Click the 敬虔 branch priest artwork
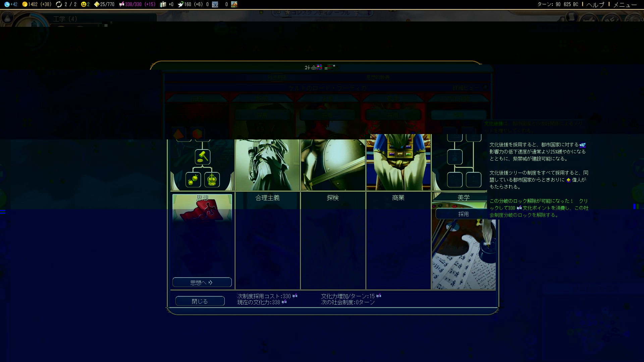The image size is (644, 362). (398, 163)
